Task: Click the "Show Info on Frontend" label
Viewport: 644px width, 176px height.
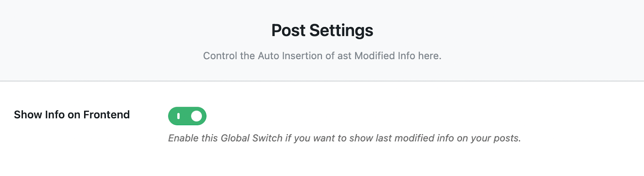Action: tap(72, 115)
